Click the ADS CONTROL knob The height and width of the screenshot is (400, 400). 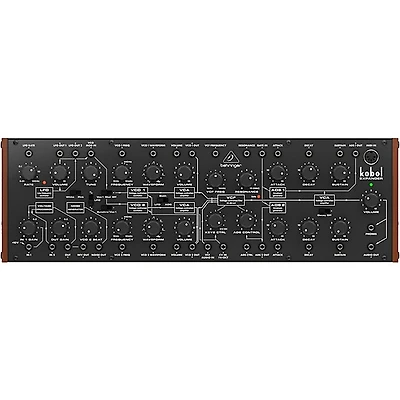[x=246, y=220]
